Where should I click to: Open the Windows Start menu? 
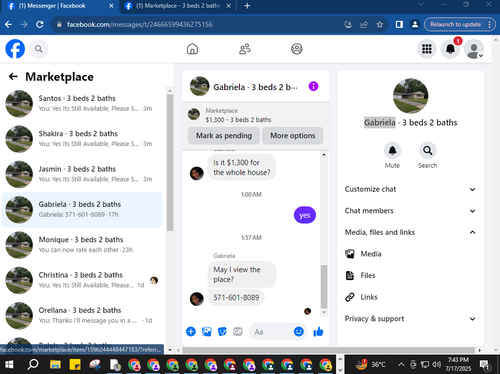9,364
